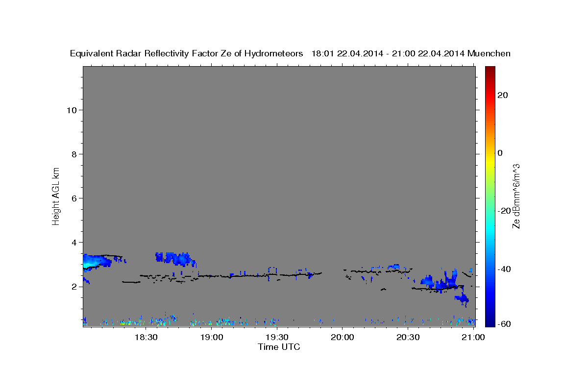Click the dark blue bottom of the colorbar
Viewport: 588px width, 392px height.
click(490, 321)
